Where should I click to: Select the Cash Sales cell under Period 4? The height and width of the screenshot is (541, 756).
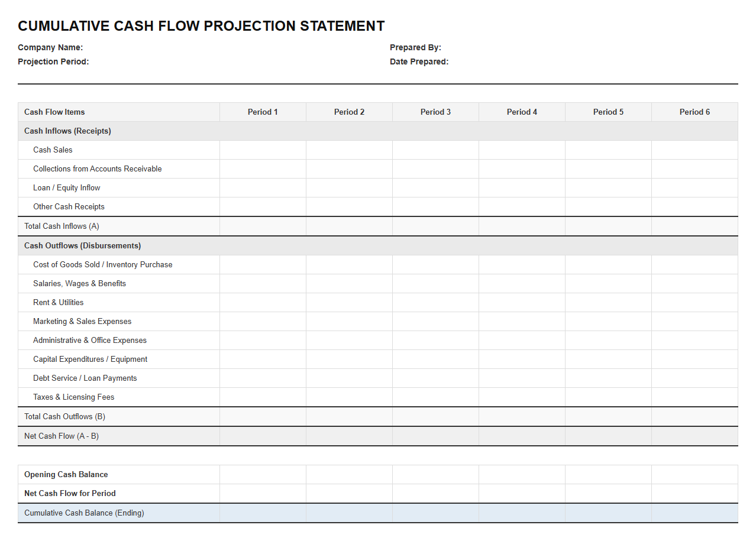pos(522,150)
